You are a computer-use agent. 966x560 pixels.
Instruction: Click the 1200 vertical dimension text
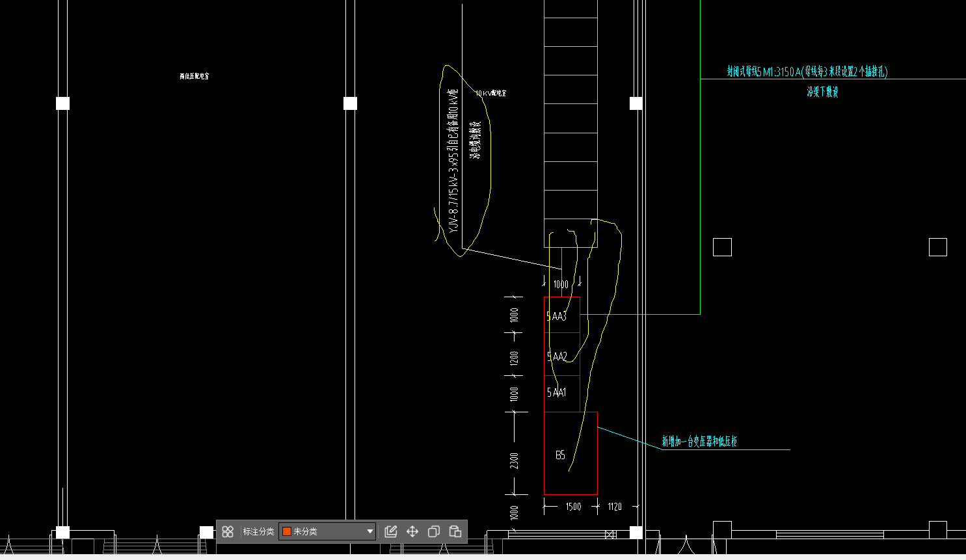pyautogui.click(x=515, y=358)
